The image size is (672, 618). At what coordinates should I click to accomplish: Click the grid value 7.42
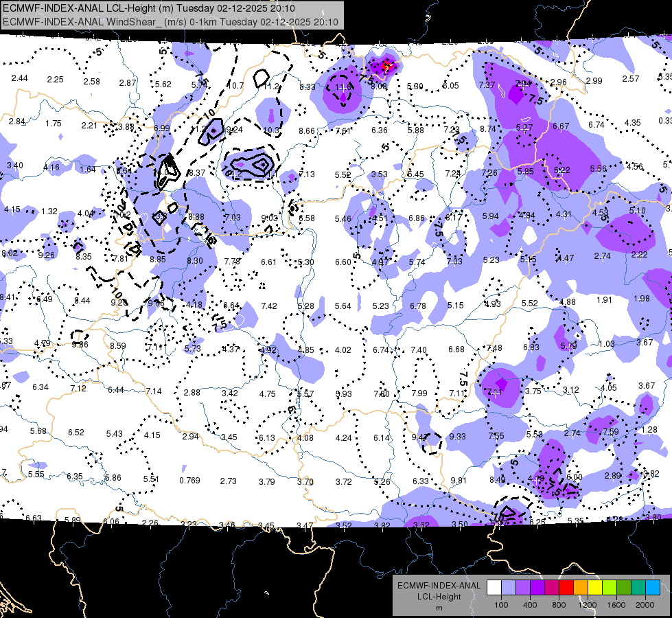pos(269,306)
